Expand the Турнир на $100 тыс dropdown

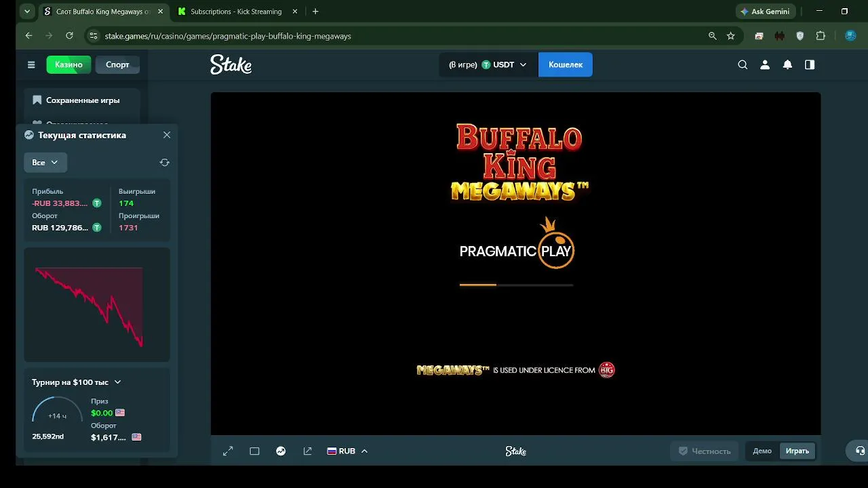[x=77, y=382]
